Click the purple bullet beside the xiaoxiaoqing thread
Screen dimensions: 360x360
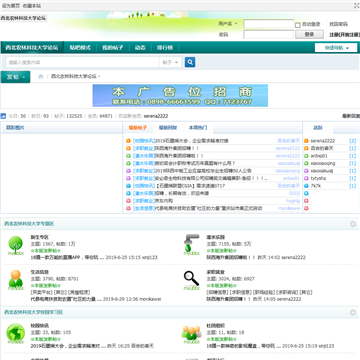(128, 171)
